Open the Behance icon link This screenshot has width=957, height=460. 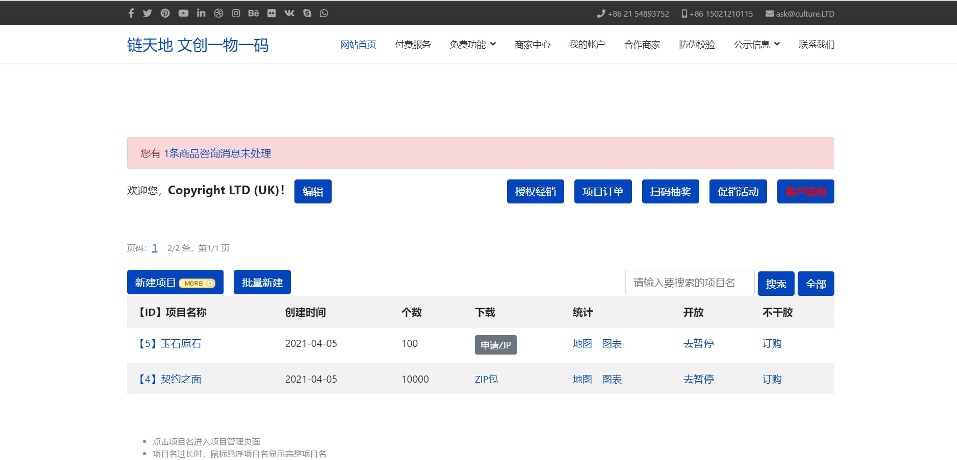tap(254, 13)
